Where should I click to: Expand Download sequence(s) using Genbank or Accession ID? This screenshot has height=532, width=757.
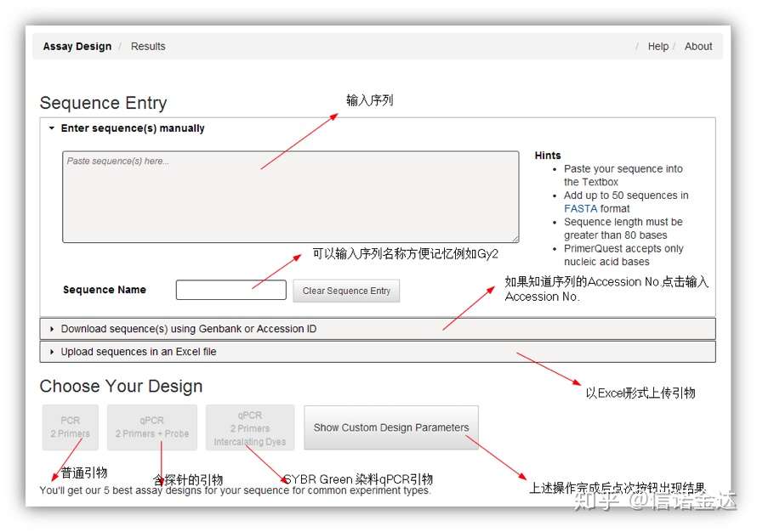378,329
